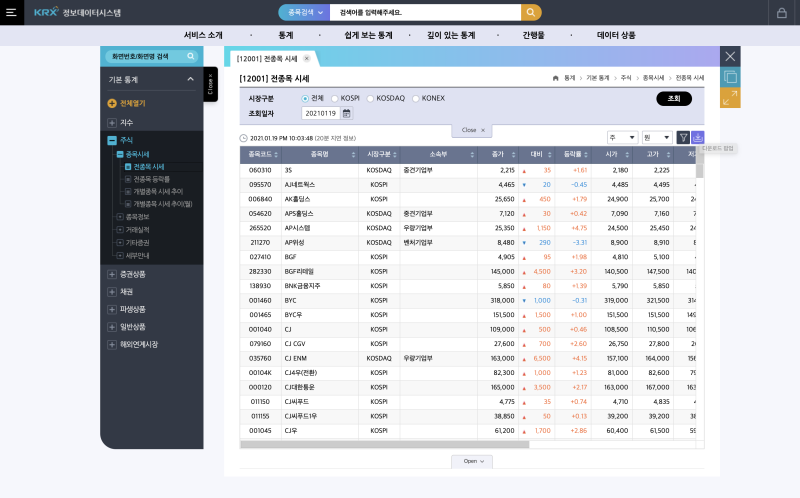Open 전종목 등락률 in sidebar
This screenshot has width=800, height=498.
coord(151,179)
